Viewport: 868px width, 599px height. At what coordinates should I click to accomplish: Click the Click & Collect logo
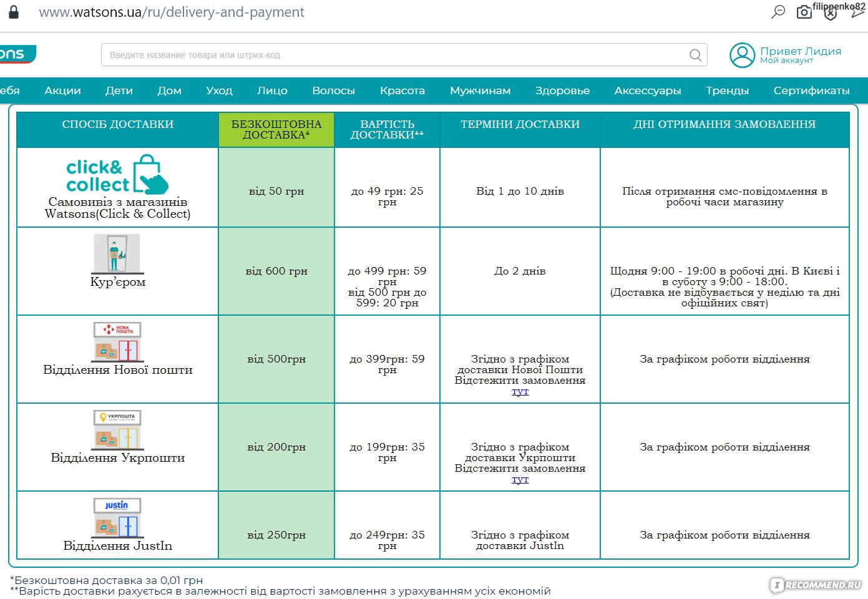pos(117,173)
